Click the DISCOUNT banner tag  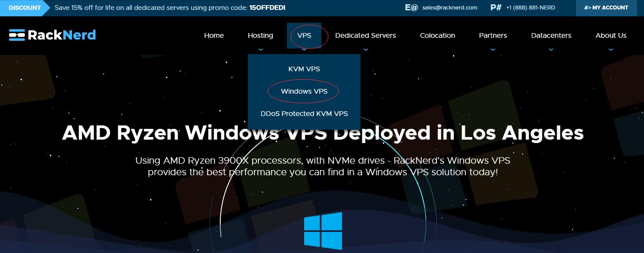tap(25, 8)
